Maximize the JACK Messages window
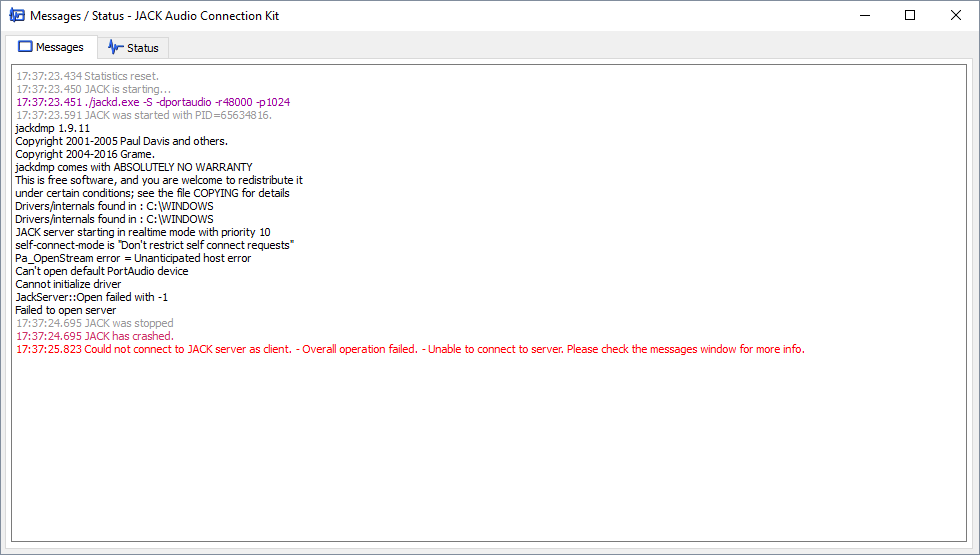Image resolution: width=980 pixels, height=555 pixels. coord(910,16)
